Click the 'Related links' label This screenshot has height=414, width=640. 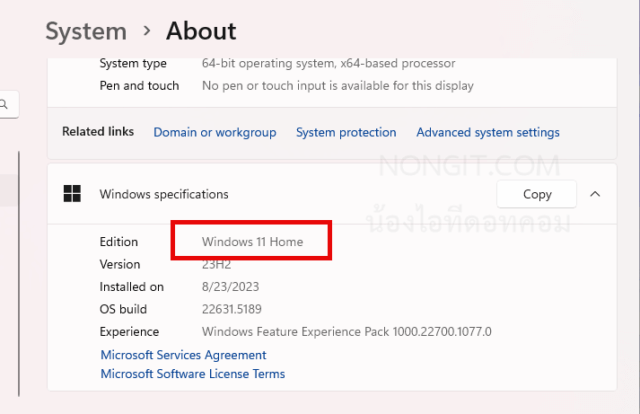98,131
